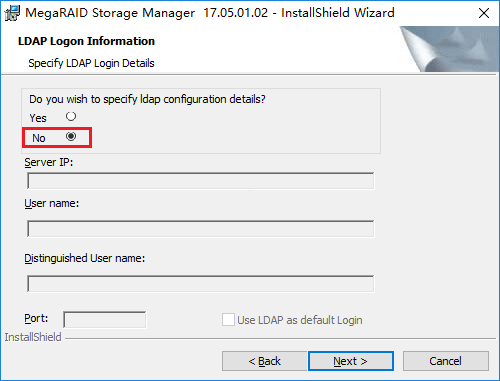Go to the previous step with Back
The height and width of the screenshot is (381, 500).
[x=264, y=361]
